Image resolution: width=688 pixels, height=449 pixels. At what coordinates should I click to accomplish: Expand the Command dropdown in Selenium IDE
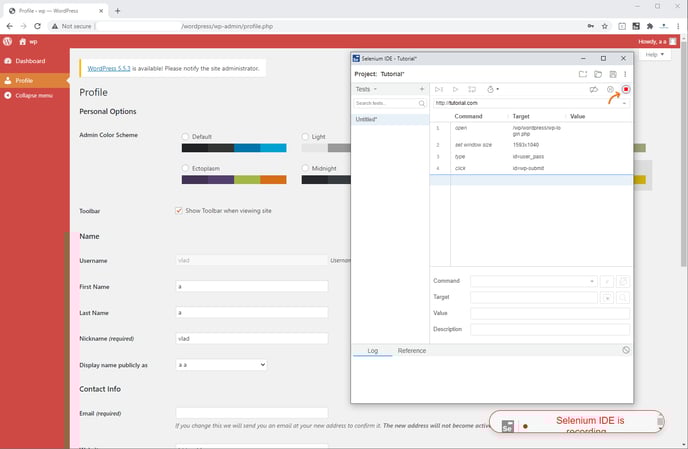tap(591, 281)
